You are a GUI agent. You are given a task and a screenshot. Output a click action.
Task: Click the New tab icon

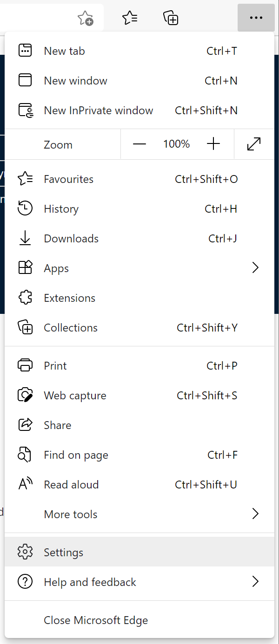pyautogui.click(x=25, y=51)
